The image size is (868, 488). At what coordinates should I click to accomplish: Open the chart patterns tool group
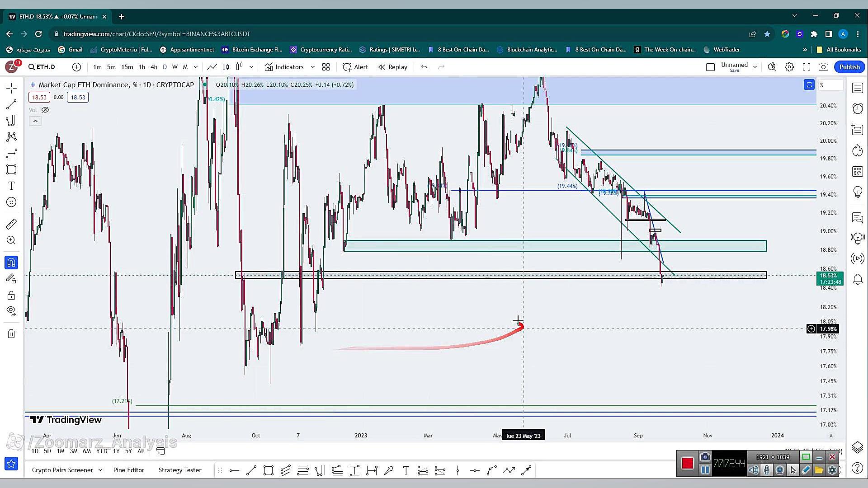tap(11, 137)
